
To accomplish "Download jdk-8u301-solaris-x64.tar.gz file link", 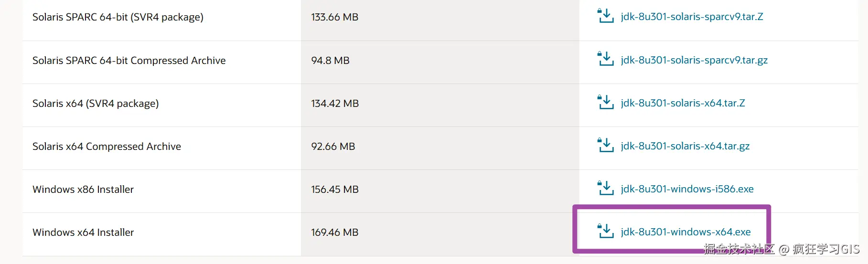I will (x=685, y=146).
